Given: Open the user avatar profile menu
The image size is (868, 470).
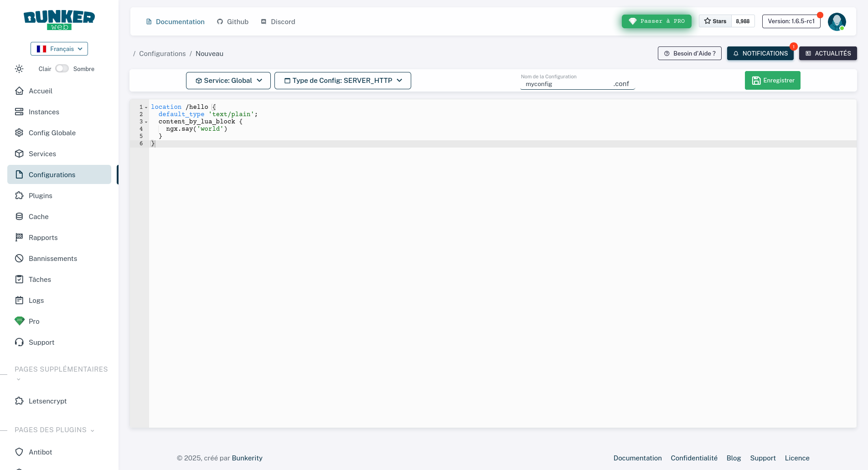Looking at the screenshot, I should pos(837,21).
